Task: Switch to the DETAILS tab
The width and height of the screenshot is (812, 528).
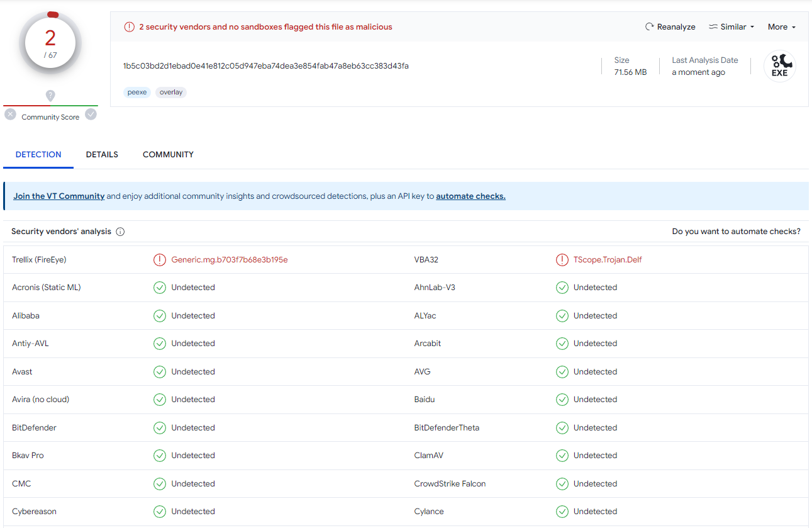Action: pos(102,154)
